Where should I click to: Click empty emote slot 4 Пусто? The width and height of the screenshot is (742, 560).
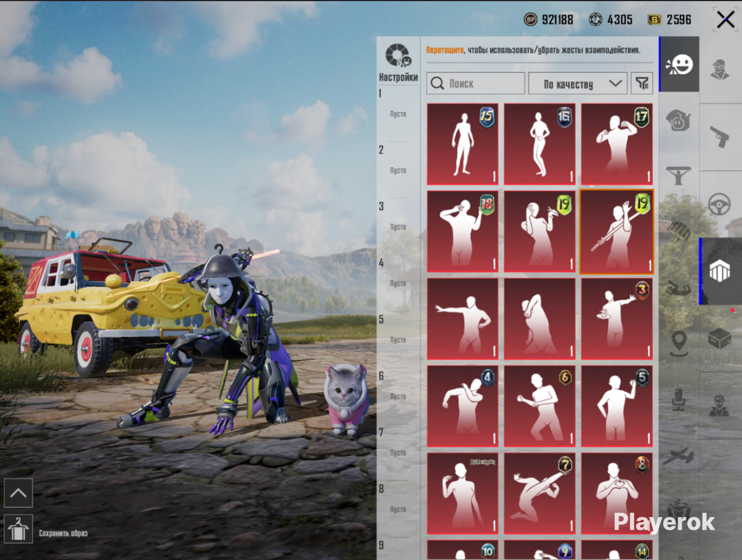(x=398, y=283)
